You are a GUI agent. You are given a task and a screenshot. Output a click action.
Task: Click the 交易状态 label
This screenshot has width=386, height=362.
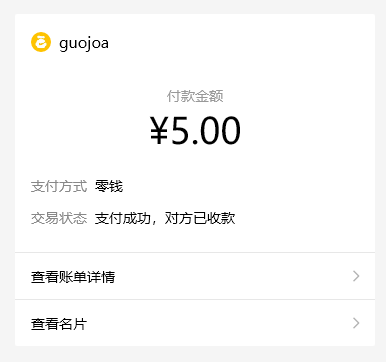pos(59,218)
